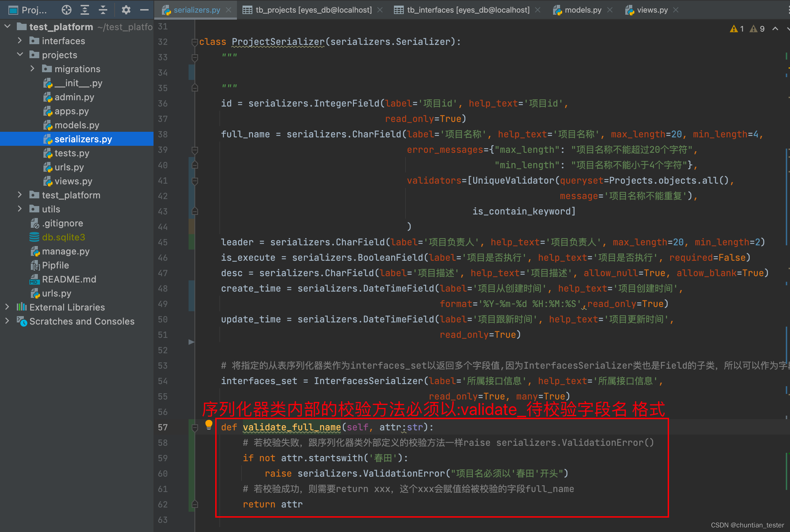
Task: Select opened file in Project view
Action: (66, 9)
